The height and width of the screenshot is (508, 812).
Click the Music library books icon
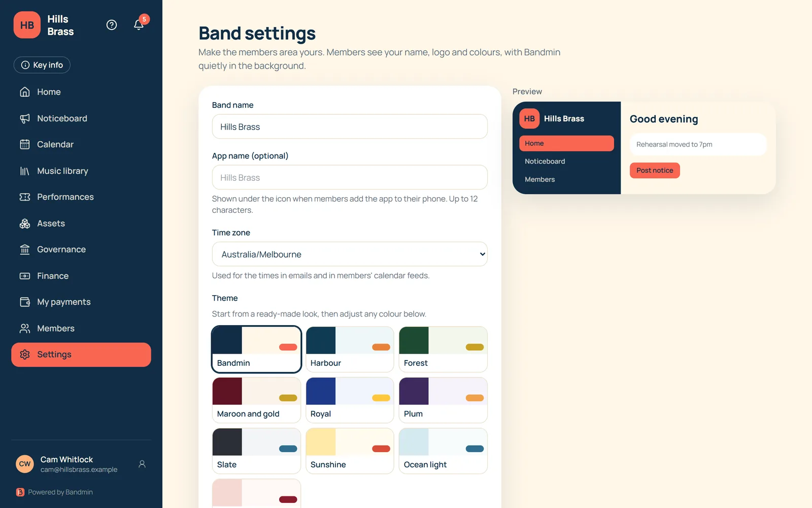tap(25, 171)
